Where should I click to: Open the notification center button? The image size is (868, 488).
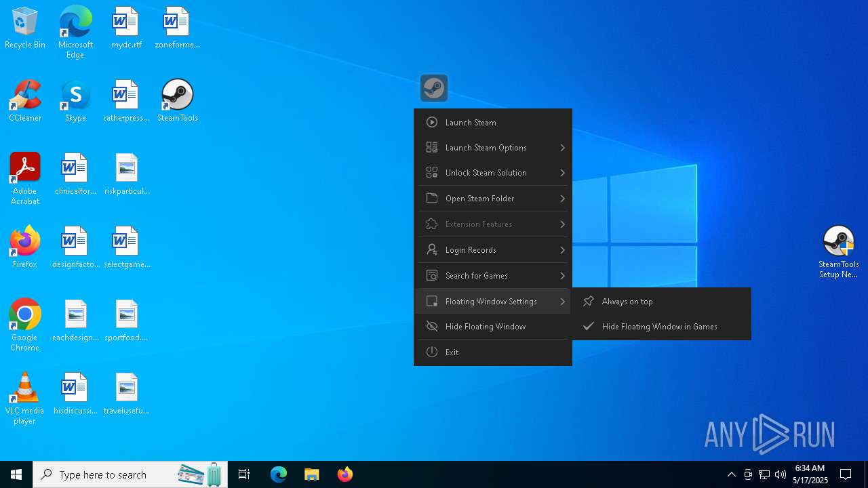pyautogui.click(x=846, y=474)
